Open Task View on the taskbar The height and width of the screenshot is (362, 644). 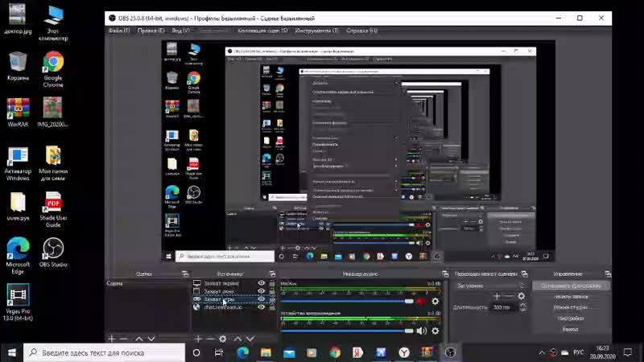coord(218,352)
